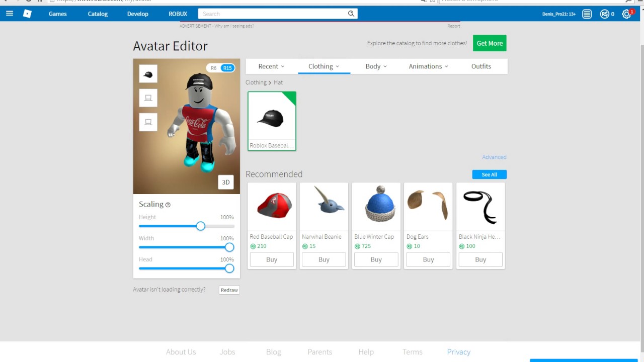The height and width of the screenshot is (362, 644).
Task: Switch avatar to R6 mode
Action: (x=213, y=68)
